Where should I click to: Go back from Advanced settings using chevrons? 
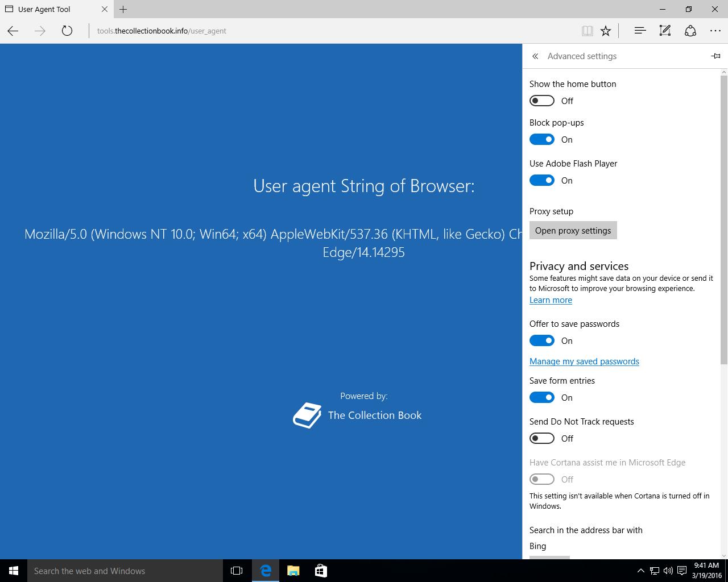coord(535,56)
